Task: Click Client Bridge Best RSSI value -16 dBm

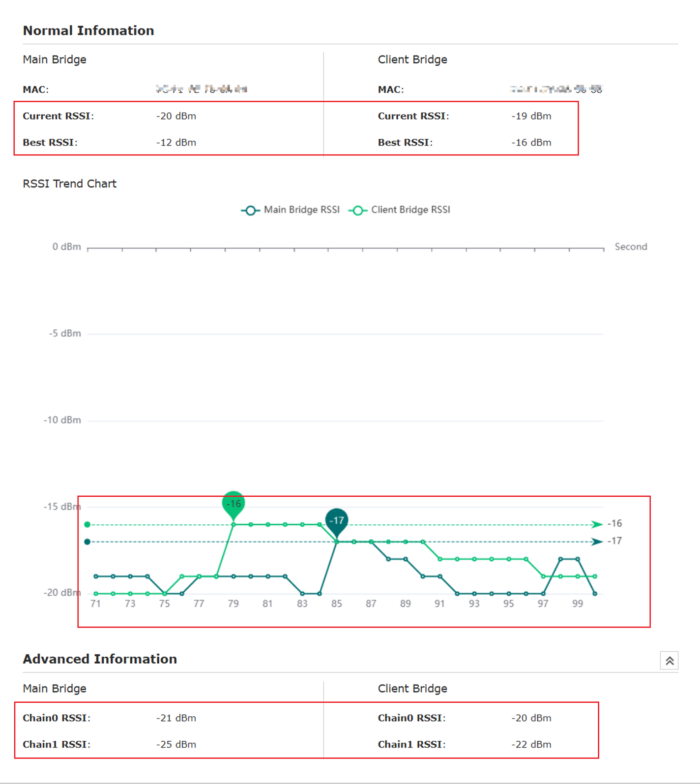Action: click(531, 143)
